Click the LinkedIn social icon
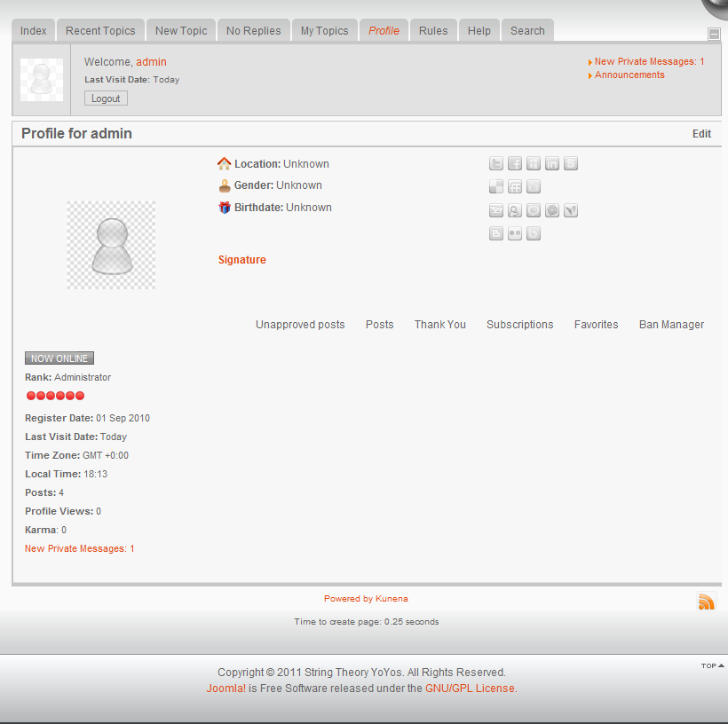 tap(552, 164)
